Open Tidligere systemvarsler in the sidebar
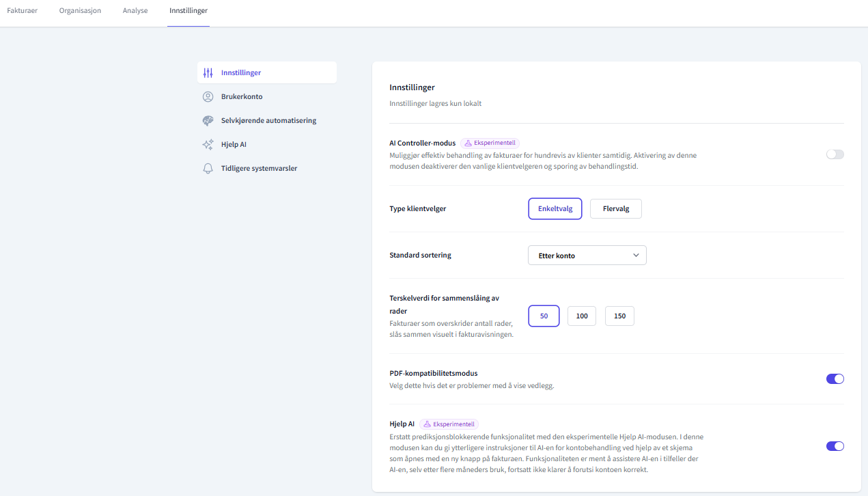The width and height of the screenshot is (868, 496). pos(259,169)
